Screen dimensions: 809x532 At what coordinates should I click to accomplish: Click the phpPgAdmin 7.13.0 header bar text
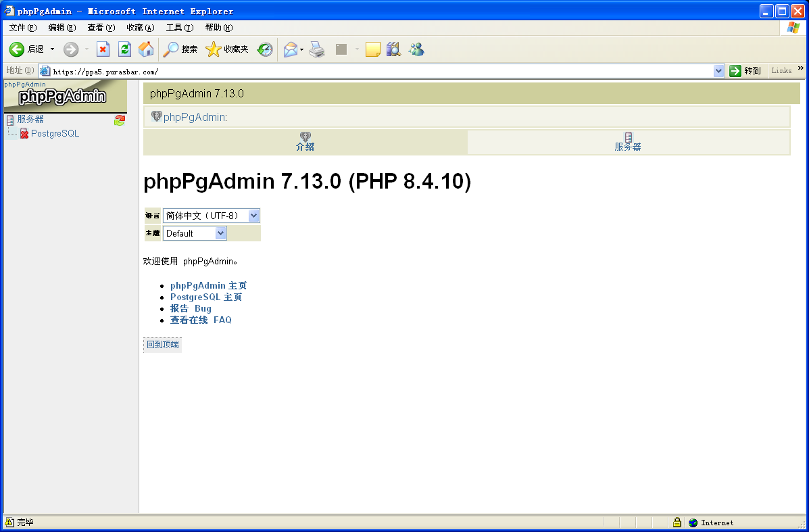tap(197, 93)
